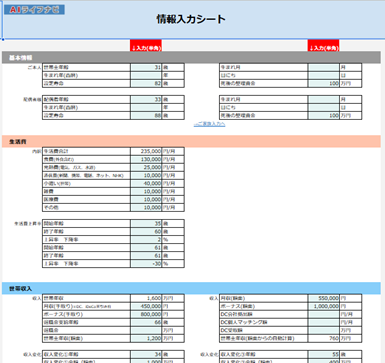Viewport: 385px width, 363px height.
Task: Select the ボーナス(額面) cell showing 1,000,000
Action: tap(324, 306)
